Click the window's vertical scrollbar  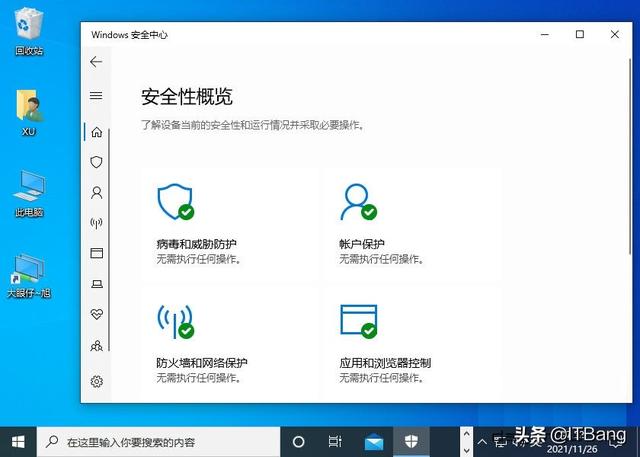click(630, 157)
